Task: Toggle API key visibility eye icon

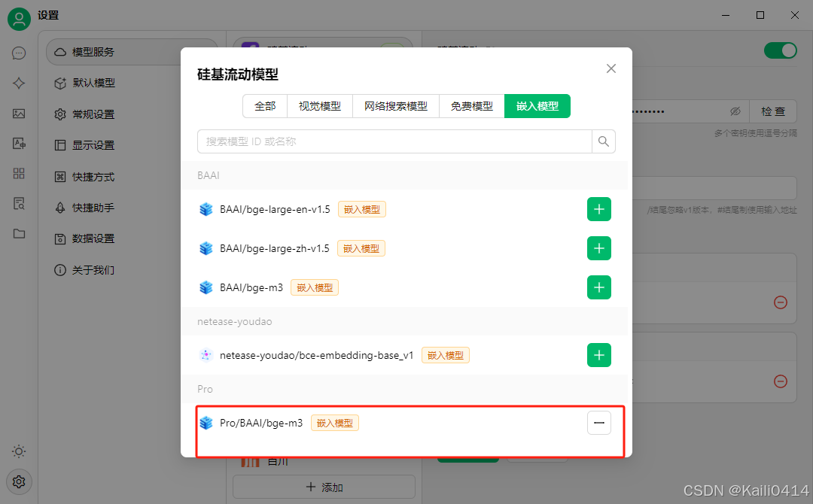Action: [735, 111]
